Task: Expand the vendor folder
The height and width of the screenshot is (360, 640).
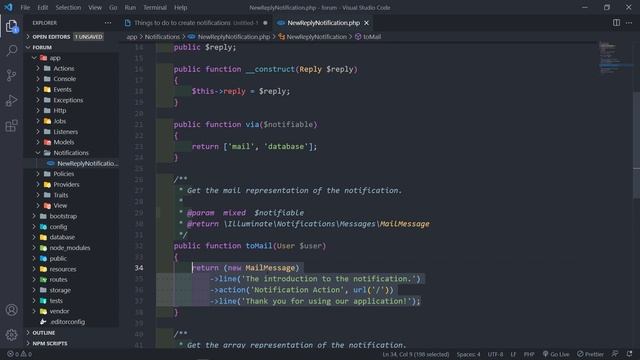Action: pyautogui.click(x=71, y=311)
